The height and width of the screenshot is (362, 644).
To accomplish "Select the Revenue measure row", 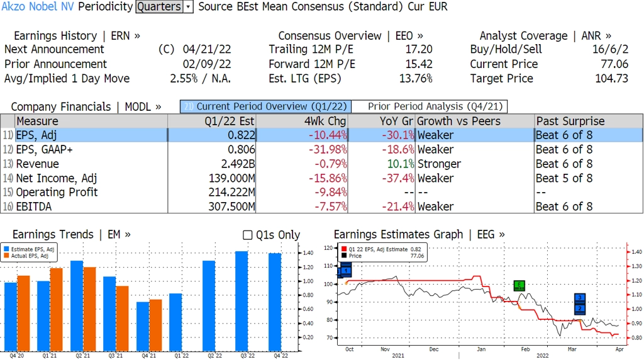I will tap(321, 164).
